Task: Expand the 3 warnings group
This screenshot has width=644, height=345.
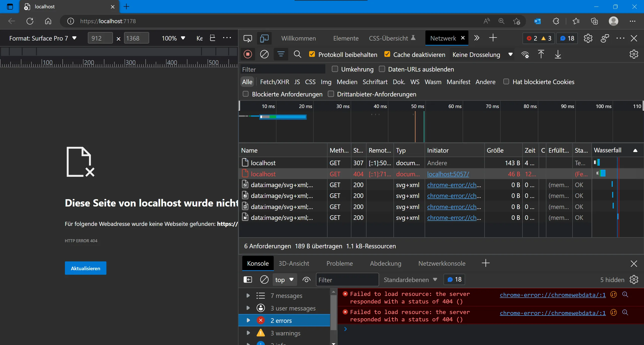Action: [248, 333]
